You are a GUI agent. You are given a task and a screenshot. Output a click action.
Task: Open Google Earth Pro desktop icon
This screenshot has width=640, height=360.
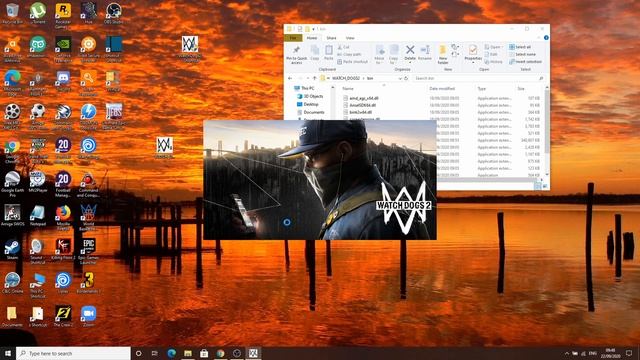pos(12,184)
